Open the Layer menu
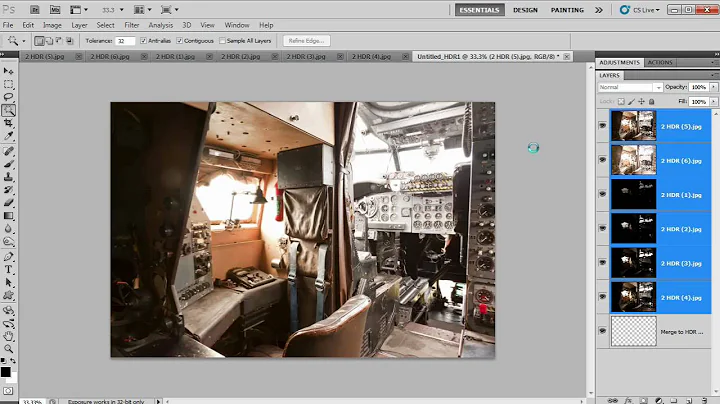 tap(79, 25)
